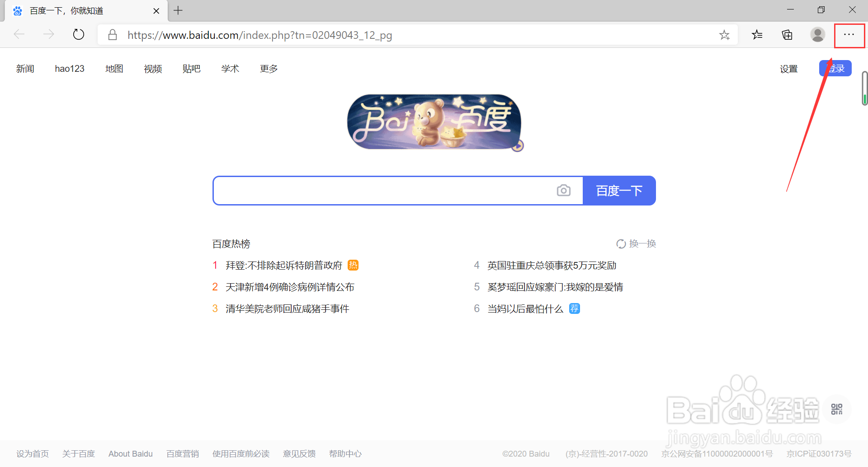Open the 百度热榜 heading link
Screen dimensions: 868x467
pos(231,244)
